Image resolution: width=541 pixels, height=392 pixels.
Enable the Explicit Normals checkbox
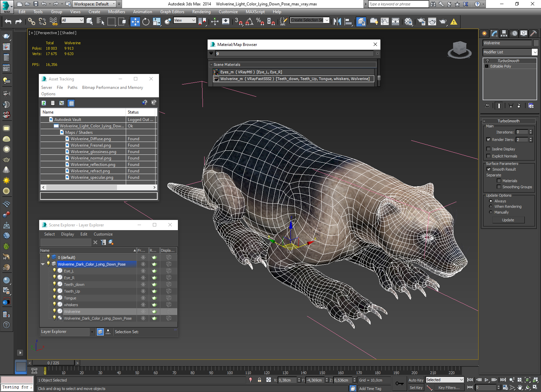pyautogui.click(x=488, y=156)
